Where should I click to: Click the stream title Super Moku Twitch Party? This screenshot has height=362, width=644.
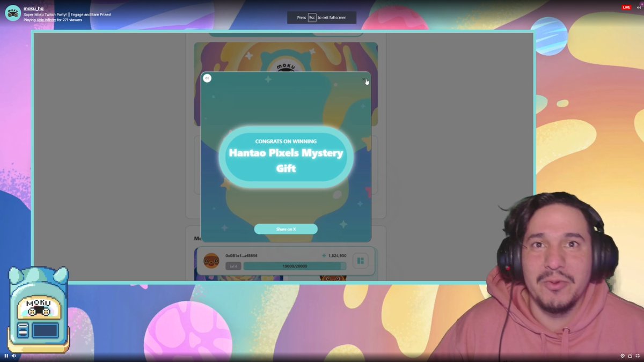pos(68,14)
